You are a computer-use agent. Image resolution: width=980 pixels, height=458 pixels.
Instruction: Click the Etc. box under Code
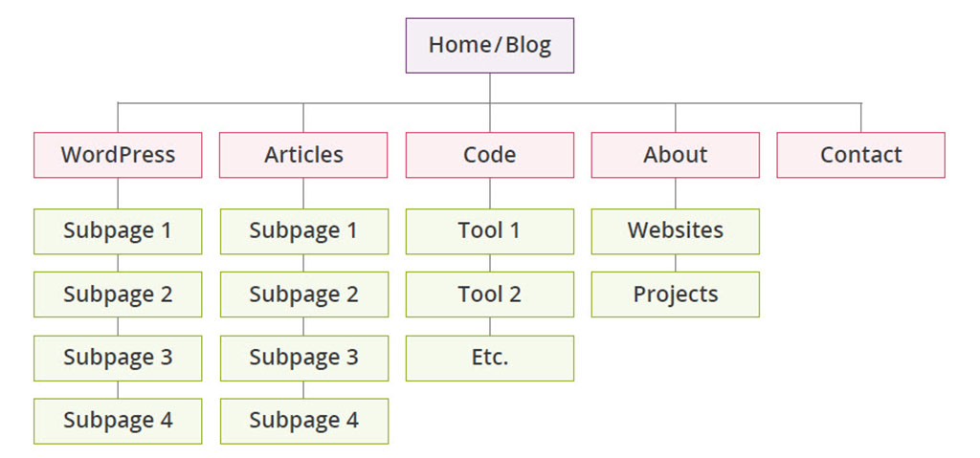tap(489, 358)
